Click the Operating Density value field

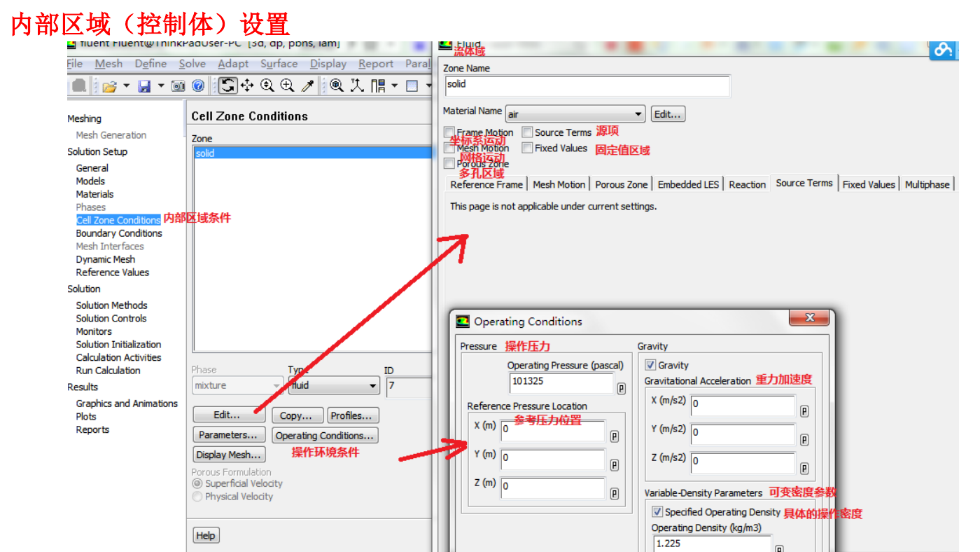[713, 544]
